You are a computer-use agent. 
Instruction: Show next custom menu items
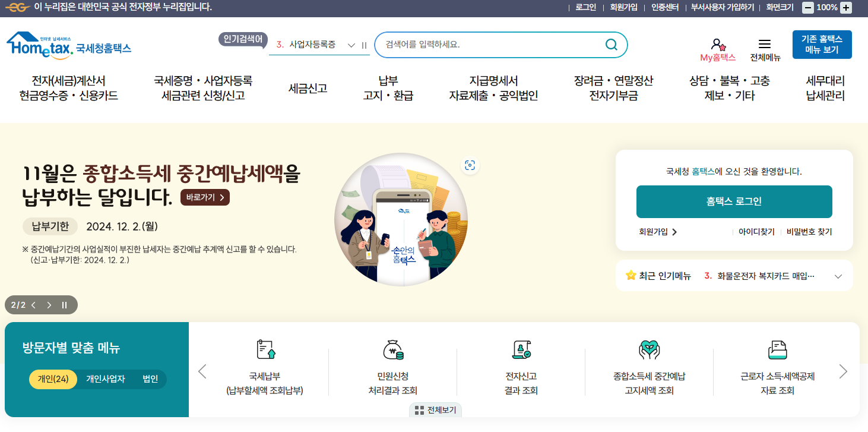(843, 371)
